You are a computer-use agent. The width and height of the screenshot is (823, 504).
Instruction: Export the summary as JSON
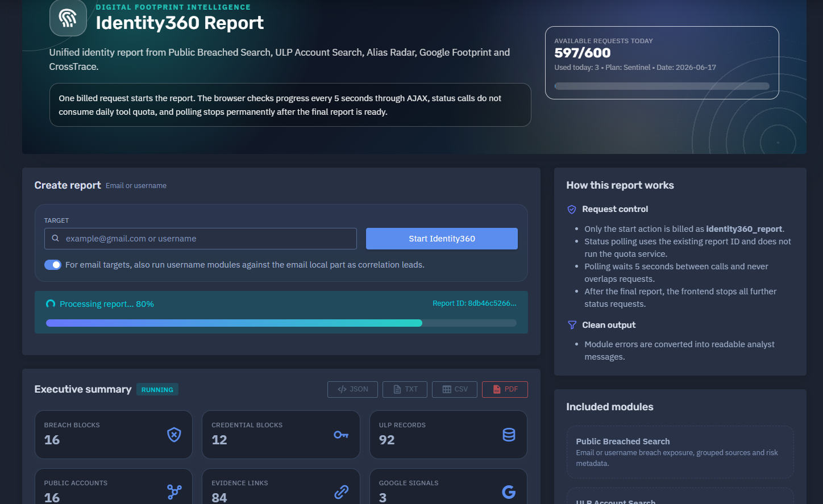point(352,389)
